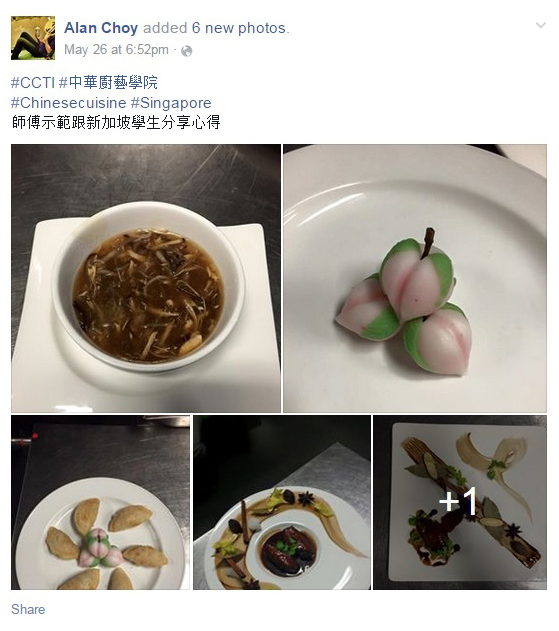Open Alan Choy's profile name link
Image resolution: width=559 pixels, height=631 pixels.
[101, 28]
